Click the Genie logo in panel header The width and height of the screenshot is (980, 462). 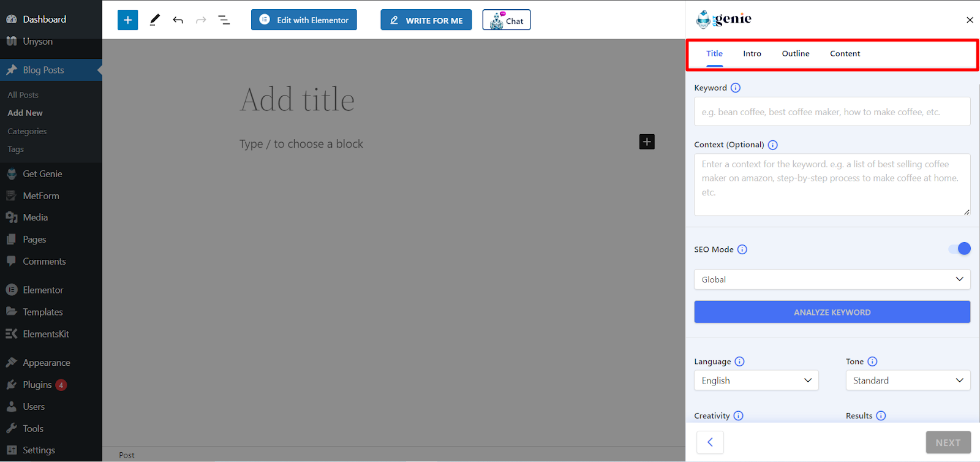pos(724,19)
